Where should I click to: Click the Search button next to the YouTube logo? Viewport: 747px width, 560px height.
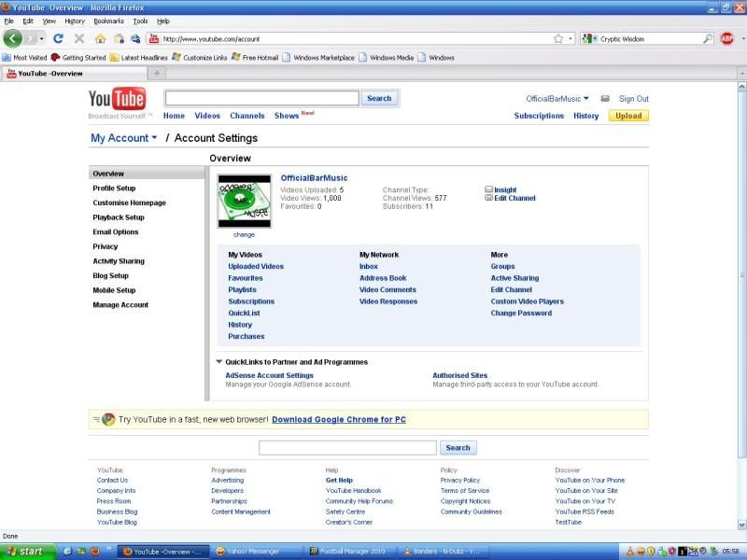[x=379, y=99]
